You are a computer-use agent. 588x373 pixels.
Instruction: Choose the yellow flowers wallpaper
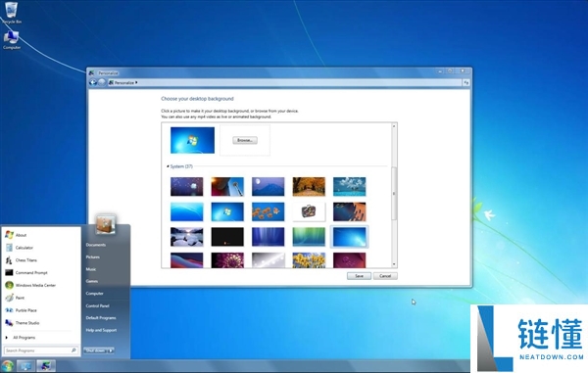[309, 259]
